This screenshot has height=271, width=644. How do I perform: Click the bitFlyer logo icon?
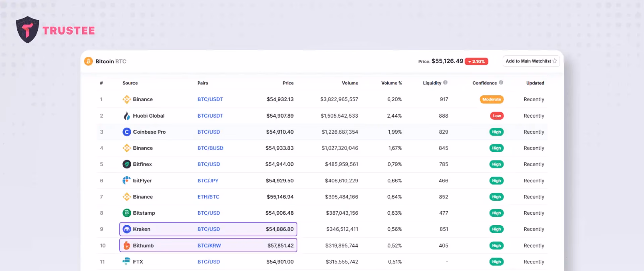point(127,181)
